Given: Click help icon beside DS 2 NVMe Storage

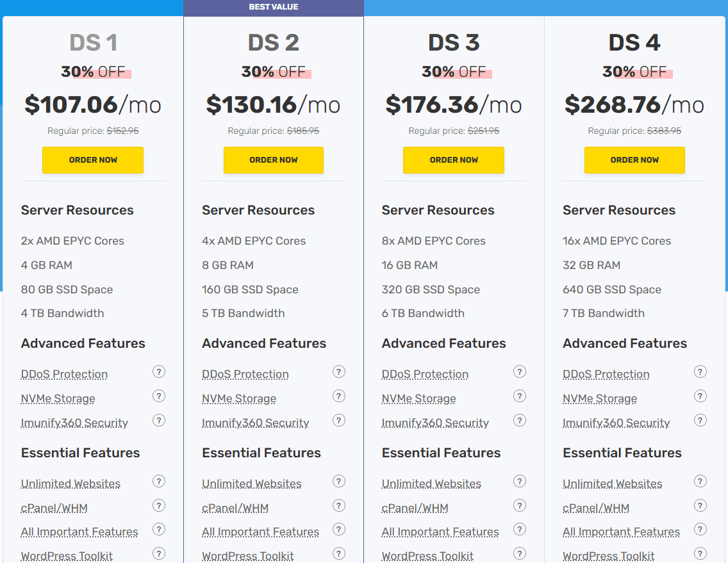Looking at the screenshot, I should pyautogui.click(x=339, y=396).
